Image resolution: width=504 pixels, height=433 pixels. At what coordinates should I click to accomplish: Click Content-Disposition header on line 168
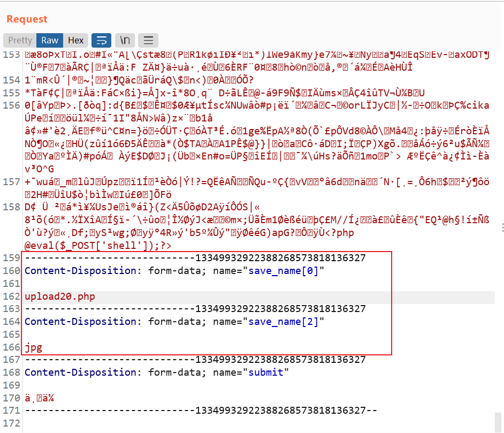point(80,373)
